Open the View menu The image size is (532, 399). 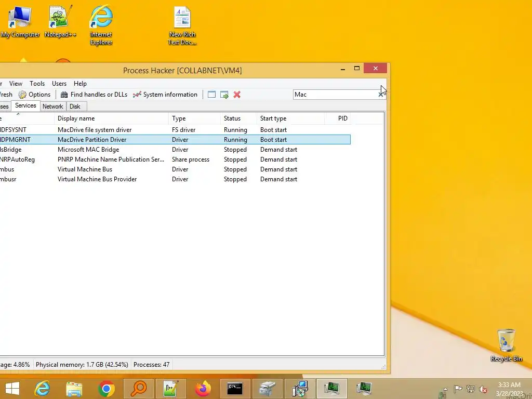point(16,84)
